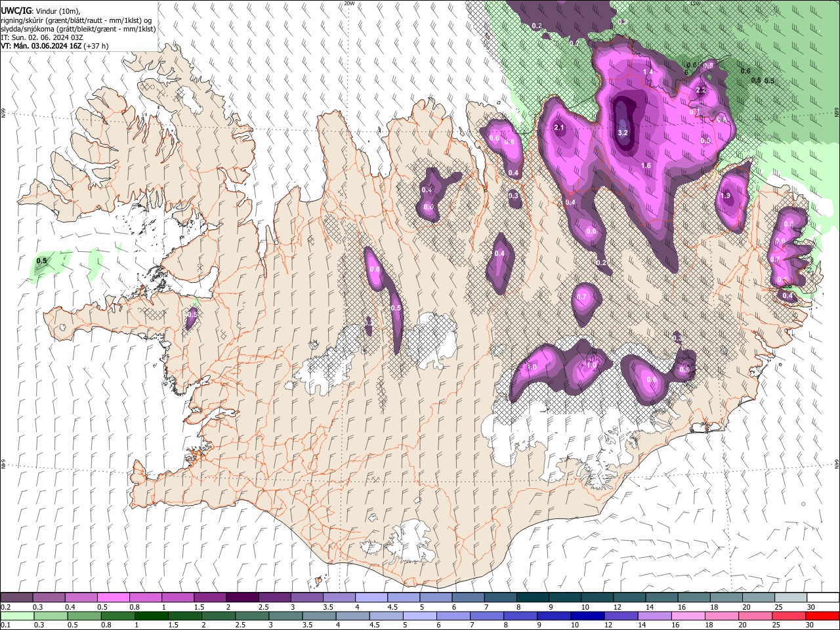
Task: Click the bright pink 0.5 swatch, top legend
Action: [114, 598]
